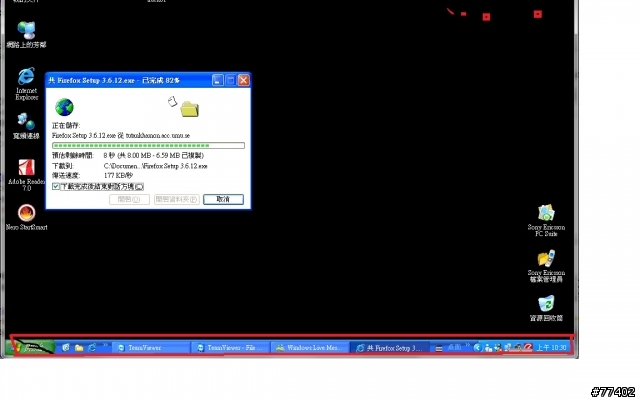Open the Adobe Reader 7.0 desktop icon
This screenshot has width=640, height=400.
[27, 175]
